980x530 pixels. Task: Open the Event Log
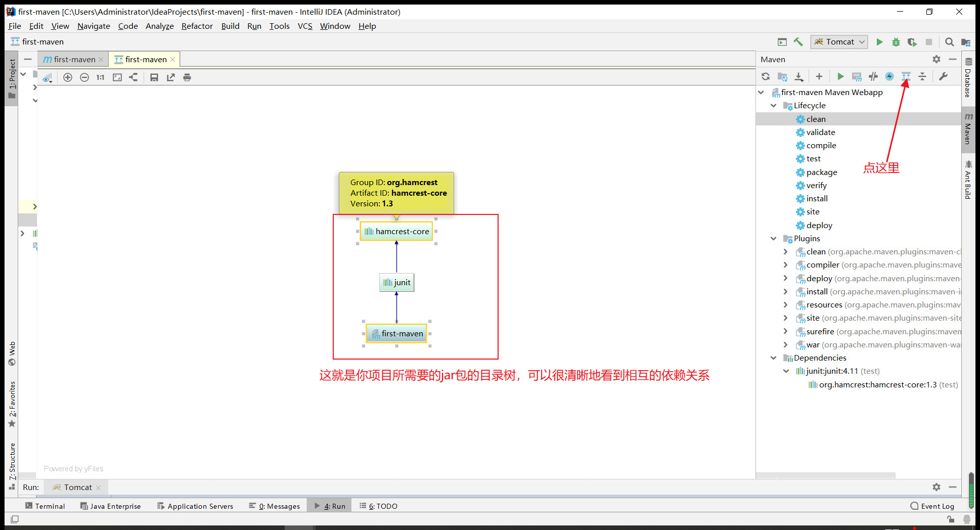pos(932,506)
